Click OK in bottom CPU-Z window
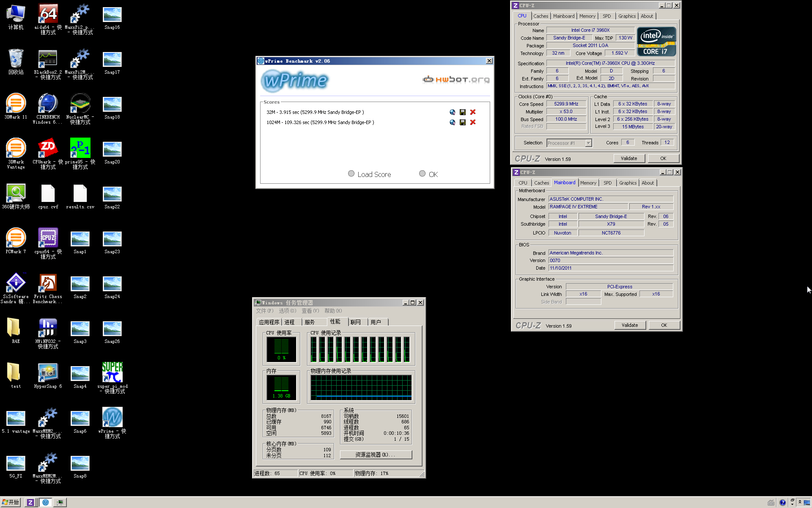 [664, 325]
